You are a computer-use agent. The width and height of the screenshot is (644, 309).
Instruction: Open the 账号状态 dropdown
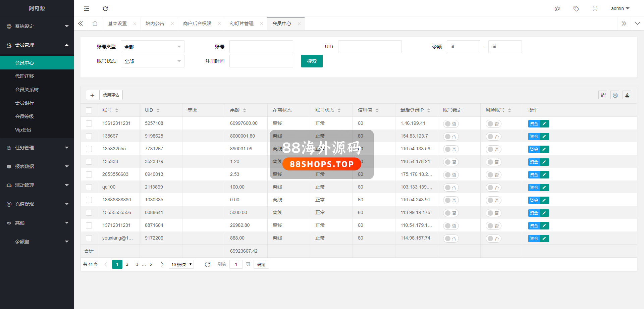pyautogui.click(x=152, y=61)
